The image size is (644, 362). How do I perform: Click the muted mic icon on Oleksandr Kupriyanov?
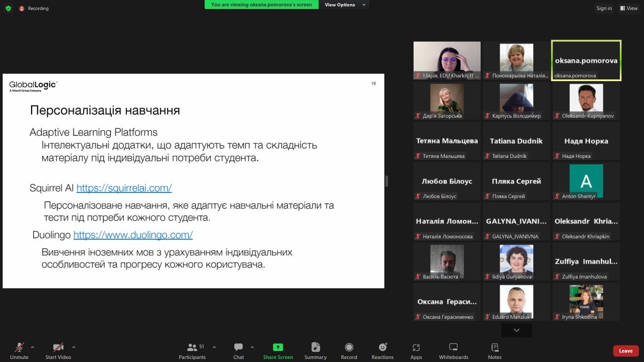pos(557,116)
